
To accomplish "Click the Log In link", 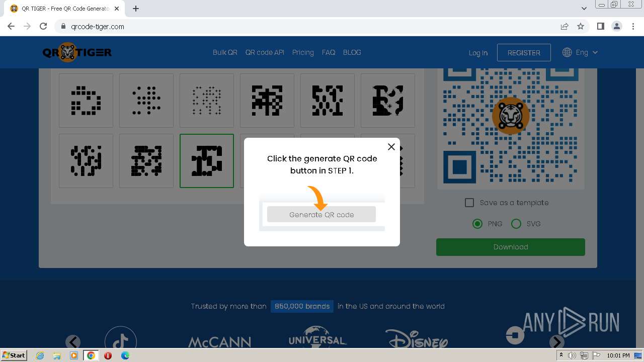I will [x=478, y=53].
